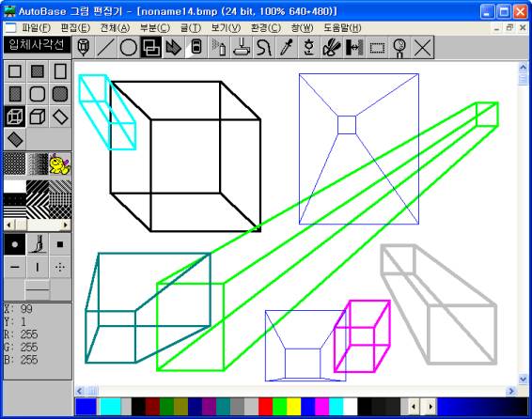Image resolution: width=532 pixels, height=419 pixels.
Task: Select the paint roller fill tool
Action: [x=242, y=48]
